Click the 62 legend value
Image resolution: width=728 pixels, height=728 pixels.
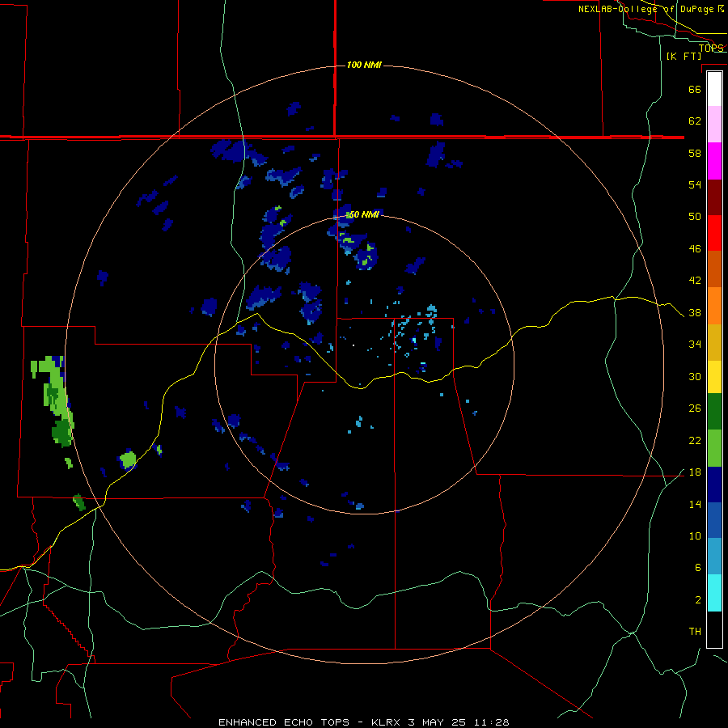tap(695, 121)
